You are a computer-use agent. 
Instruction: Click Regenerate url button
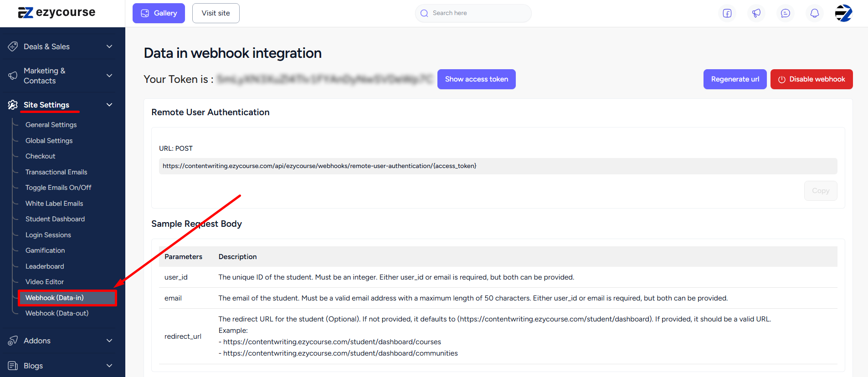point(735,79)
